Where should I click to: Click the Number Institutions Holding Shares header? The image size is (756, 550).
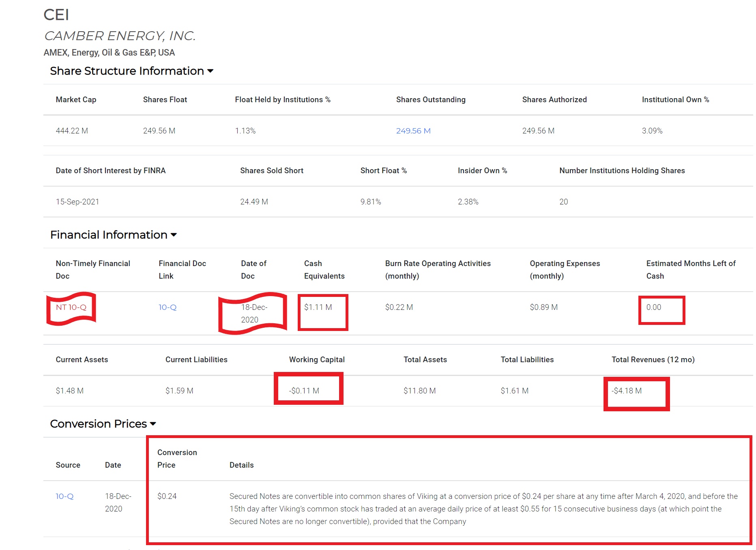point(622,171)
